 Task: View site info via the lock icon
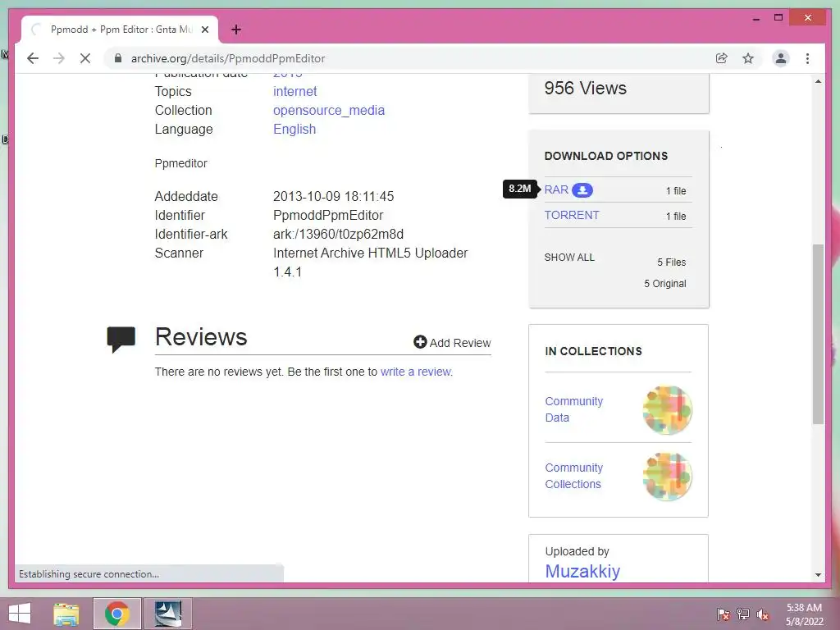118,58
